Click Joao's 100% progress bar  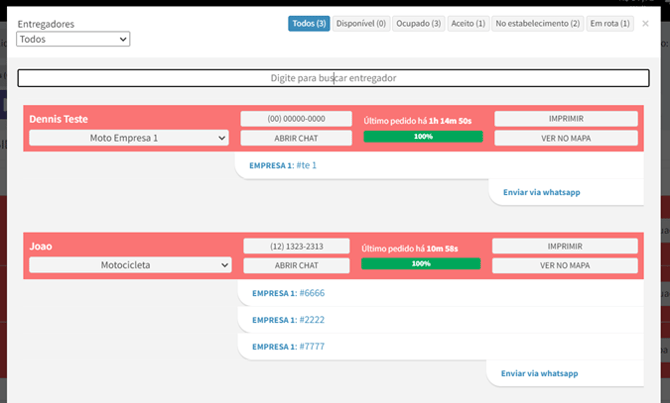pyautogui.click(x=420, y=264)
